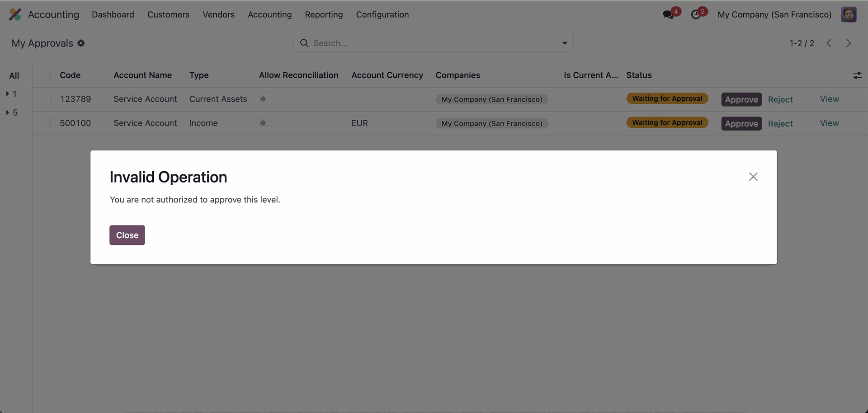Open the conversations chat icon
Viewport: 868px width, 413px height.
(668, 15)
